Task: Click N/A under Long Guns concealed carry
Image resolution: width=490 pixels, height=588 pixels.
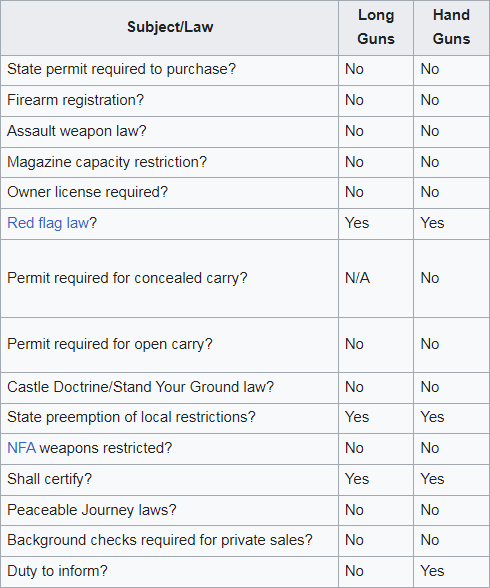Action: (x=357, y=278)
